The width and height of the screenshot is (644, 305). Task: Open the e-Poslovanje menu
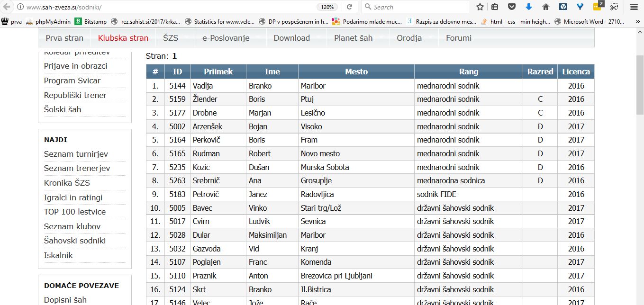tap(226, 38)
